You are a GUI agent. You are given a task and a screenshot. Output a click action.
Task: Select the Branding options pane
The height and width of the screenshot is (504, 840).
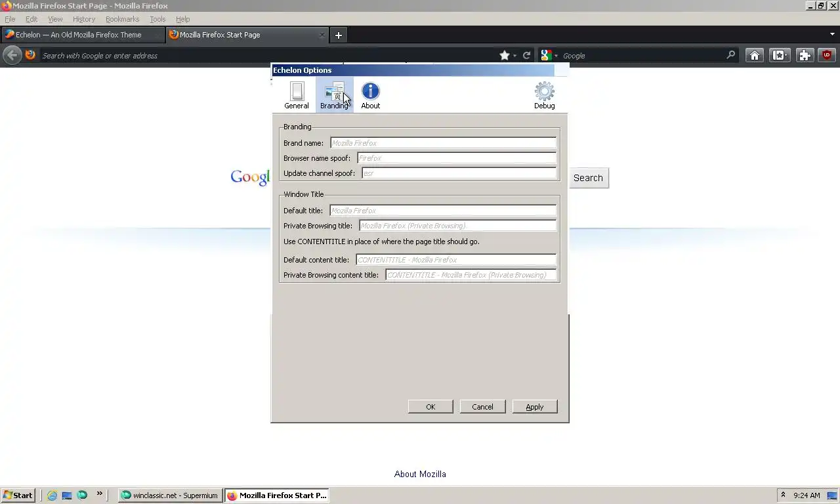(x=334, y=95)
